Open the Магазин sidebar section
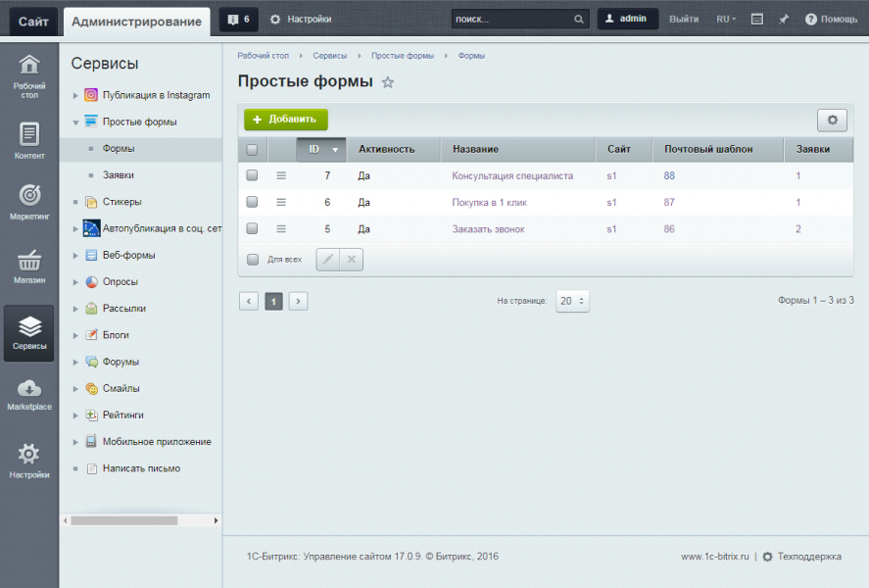Screen dimensions: 869x588 point(29,266)
